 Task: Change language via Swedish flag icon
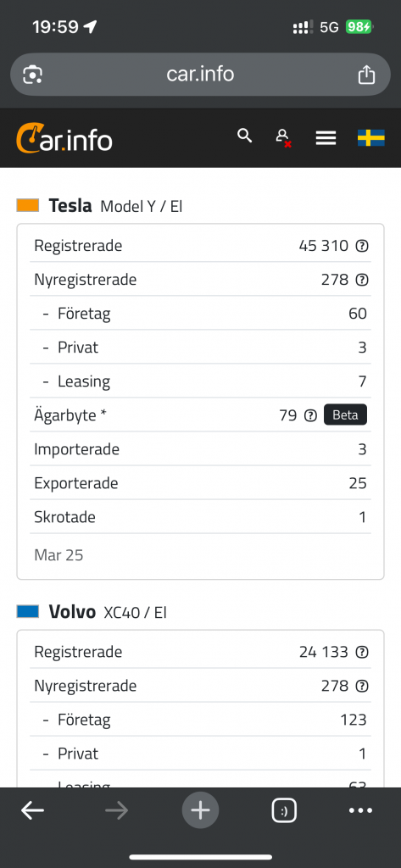pos(371,138)
